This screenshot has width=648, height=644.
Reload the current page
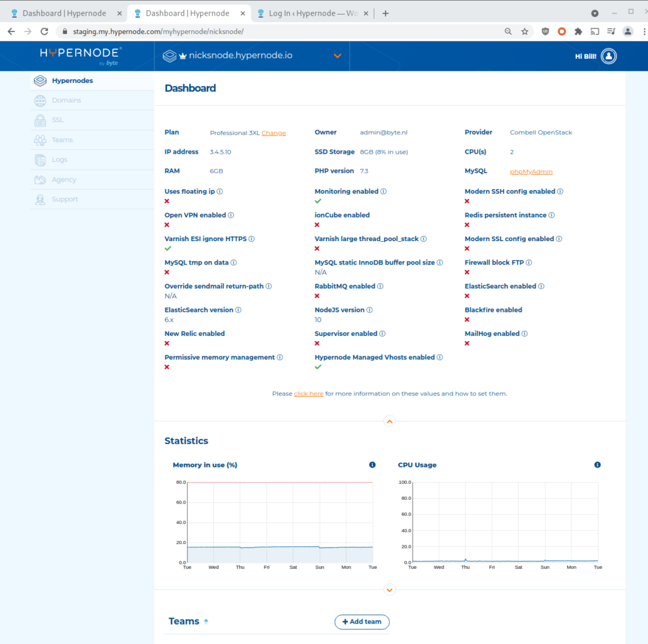pos(44,32)
